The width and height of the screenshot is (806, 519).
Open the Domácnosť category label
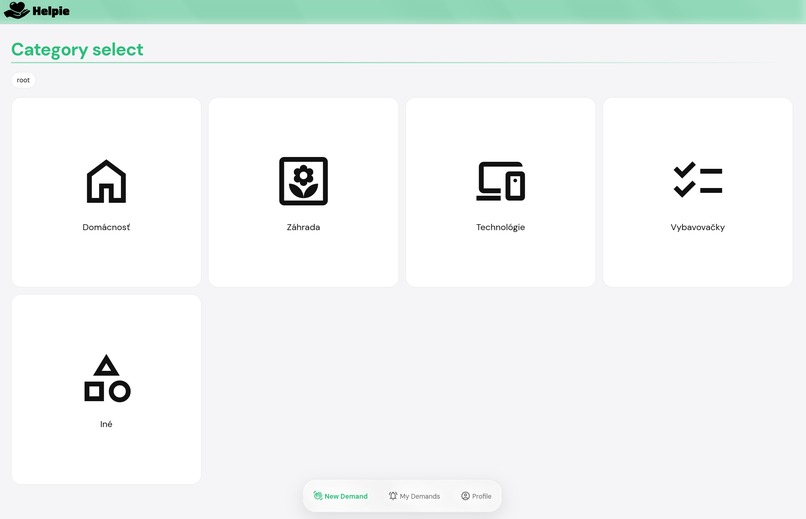[106, 227]
